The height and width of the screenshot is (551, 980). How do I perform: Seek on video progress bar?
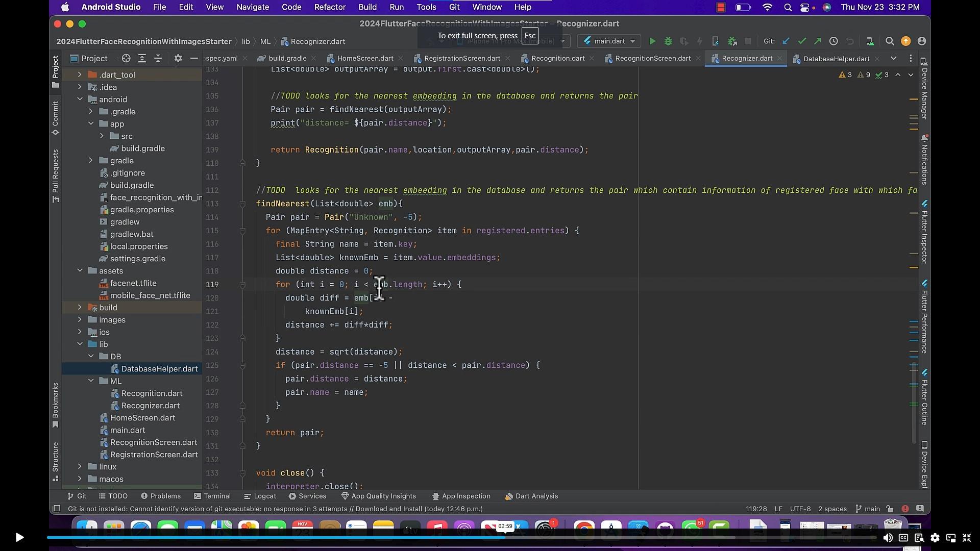[x=461, y=537]
